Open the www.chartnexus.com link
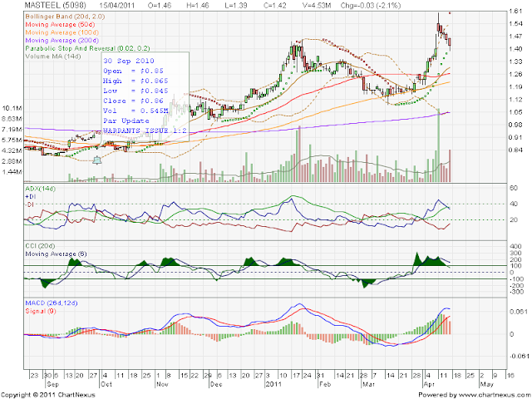Screen dimensions: 532x399 tap(494, 395)
